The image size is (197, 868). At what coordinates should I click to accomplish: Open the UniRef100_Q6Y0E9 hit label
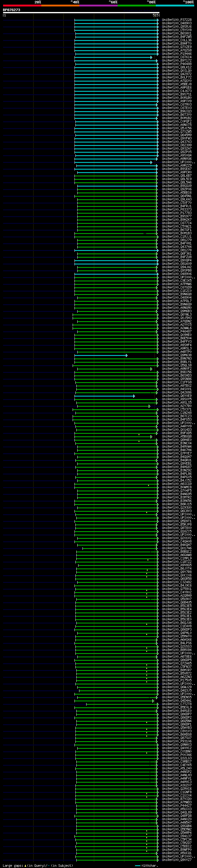pos(177,396)
